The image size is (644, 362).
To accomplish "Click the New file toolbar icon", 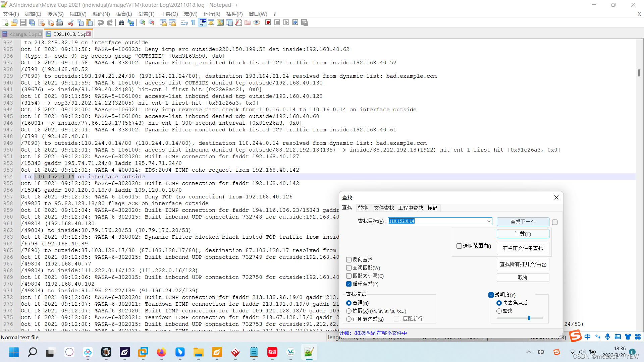I will [5, 22].
